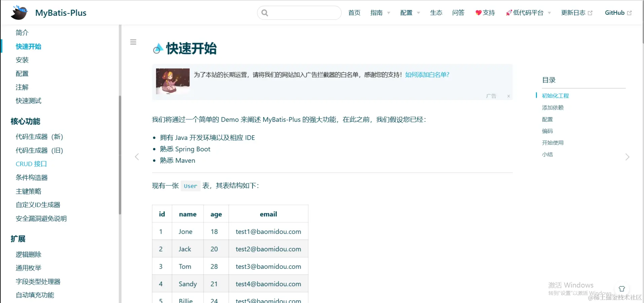Open 条件构造器 in the sidebar

point(32,178)
